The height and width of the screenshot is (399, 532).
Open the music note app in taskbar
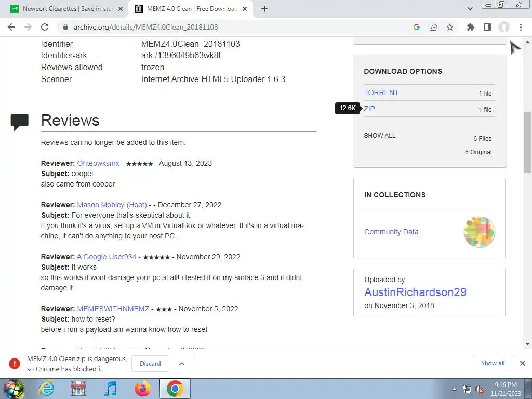click(110, 389)
